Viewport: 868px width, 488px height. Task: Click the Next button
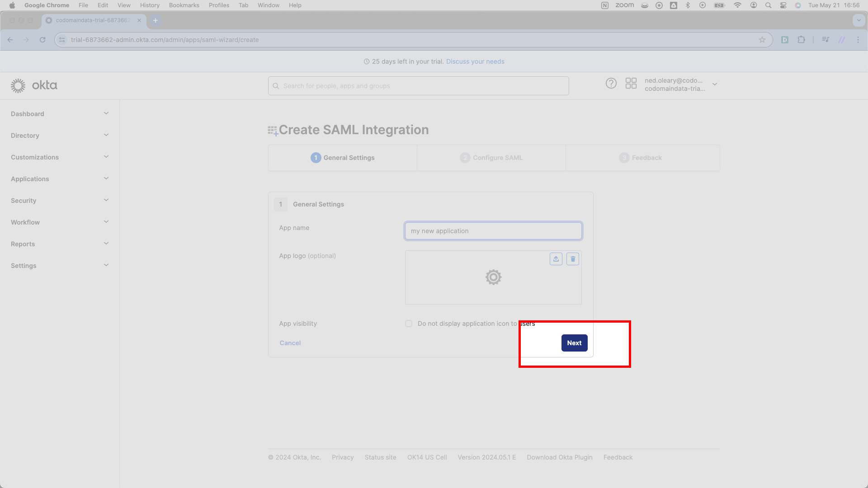575,343
